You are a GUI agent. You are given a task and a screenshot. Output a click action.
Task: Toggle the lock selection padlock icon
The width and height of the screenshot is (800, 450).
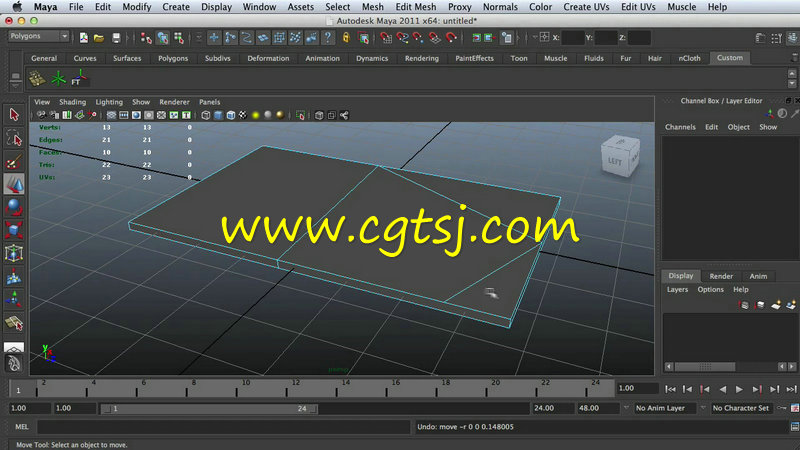coord(346,38)
